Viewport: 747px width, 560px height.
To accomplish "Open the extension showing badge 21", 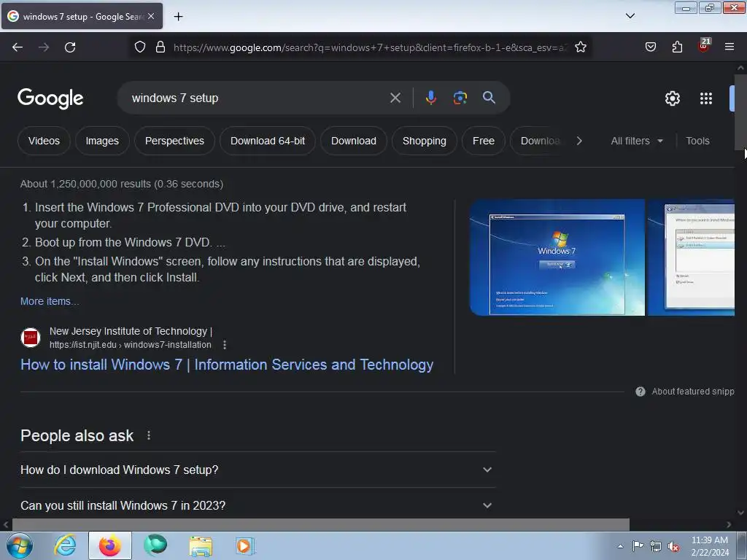I will click(x=704, y=46).
